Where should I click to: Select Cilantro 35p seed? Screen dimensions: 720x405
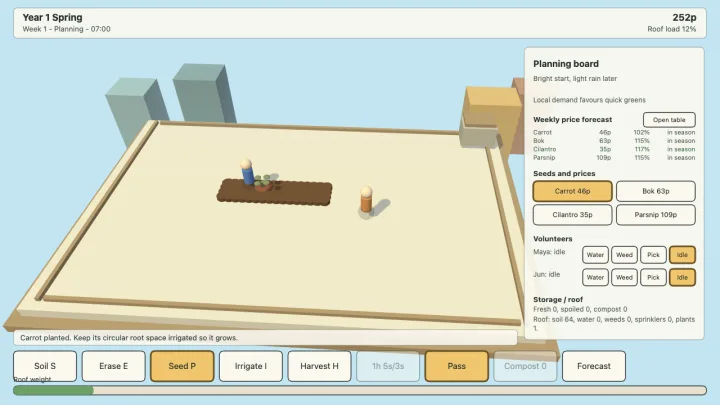pos(573,214)
